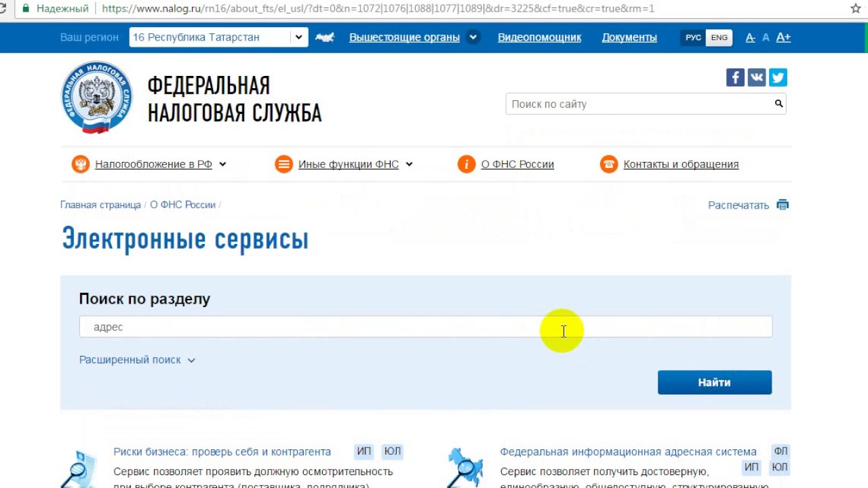Open the Документы link
This screenshot has height=488, width=868.
[x=629, y=37]
